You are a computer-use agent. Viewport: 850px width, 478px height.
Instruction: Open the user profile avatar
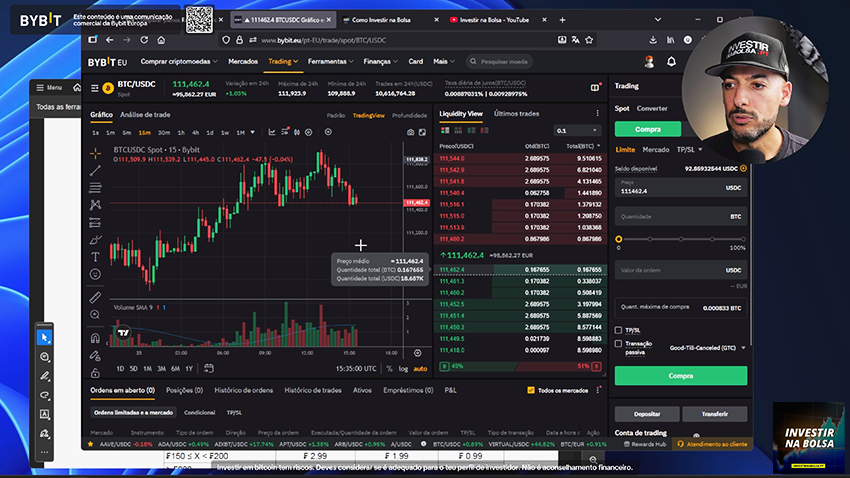[x=649, y=62]
